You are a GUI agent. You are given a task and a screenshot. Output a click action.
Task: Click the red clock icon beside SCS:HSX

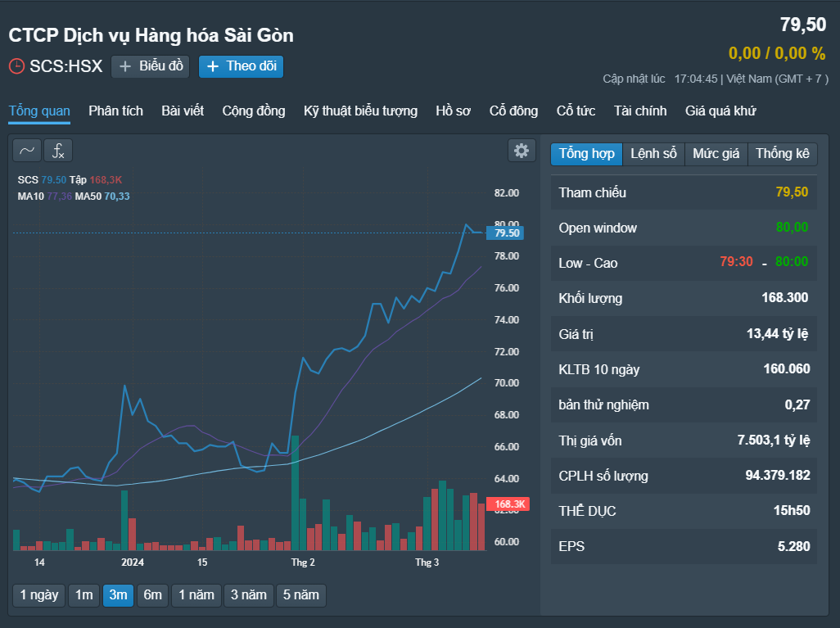(x=16, y=66)
